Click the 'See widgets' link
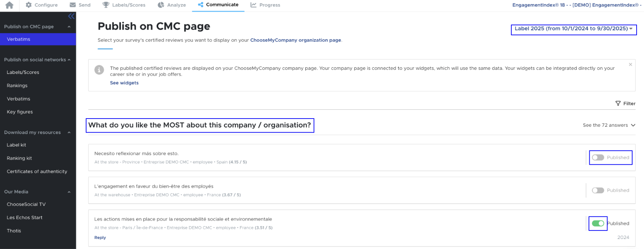The height and width of the screenshot is (249, 644). (x=124, y=83)
